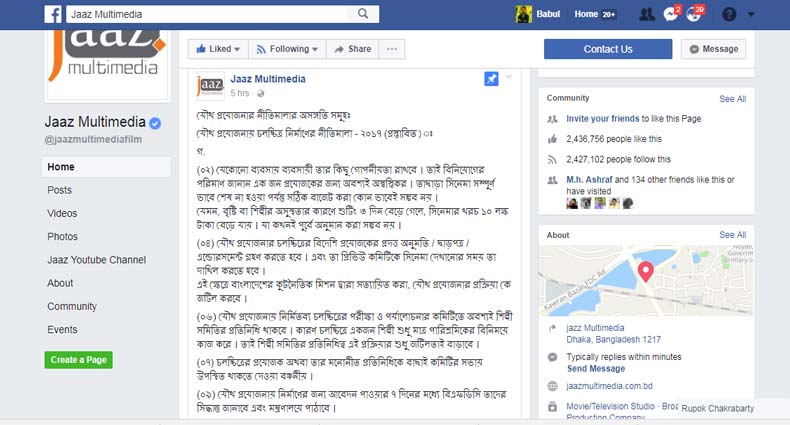
Task: Open Jaaz Youtube Channel tab
Action: tap(96, 260)
